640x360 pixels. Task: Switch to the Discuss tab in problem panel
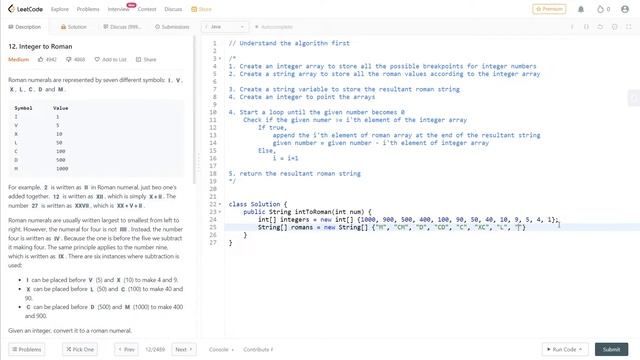pyautogui.click(x=122, y=27)
